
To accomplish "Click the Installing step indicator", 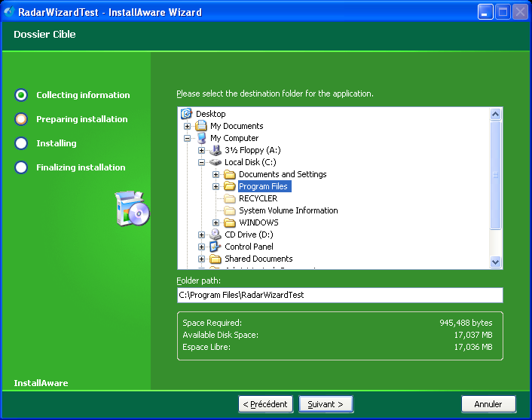I will [x=21, y=143].
